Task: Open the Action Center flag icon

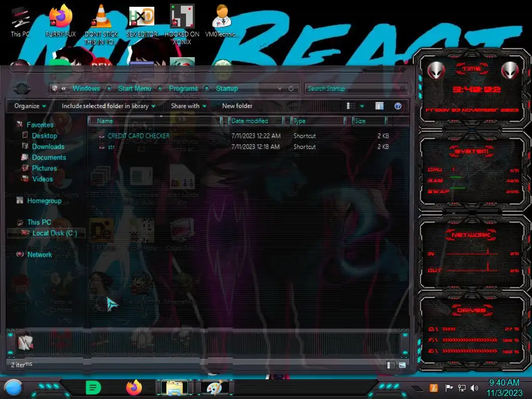Action: [449, 388]
